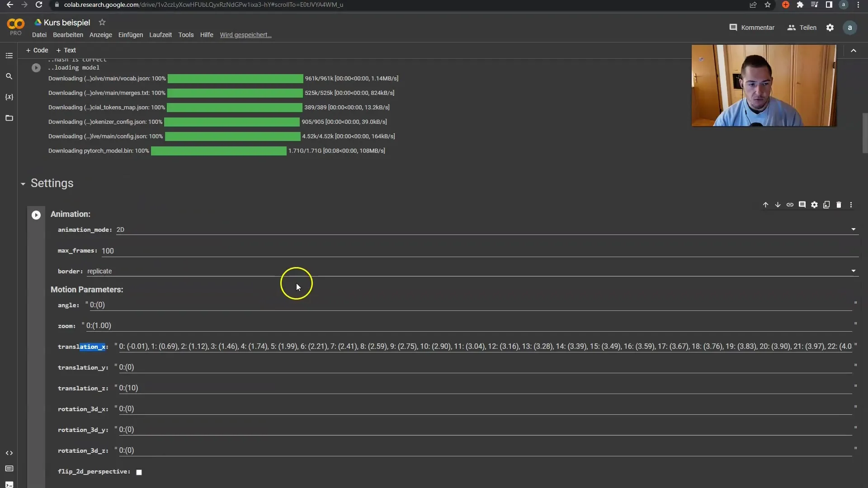Open the Tools menu

point(186,35)
